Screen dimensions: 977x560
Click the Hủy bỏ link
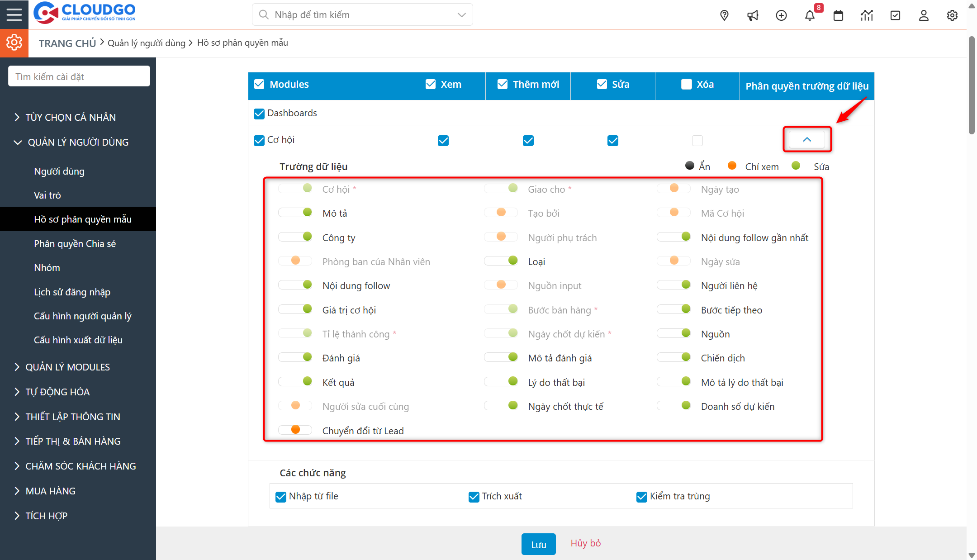pyautogui.click(x=585, y=543)
